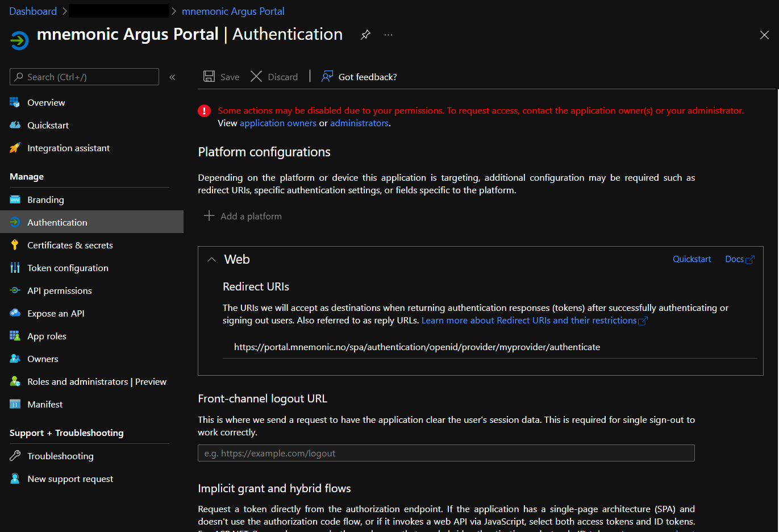Open Troubleshooting menu item label
Viewport: 779px width, 532px height.
coord(60,456)
